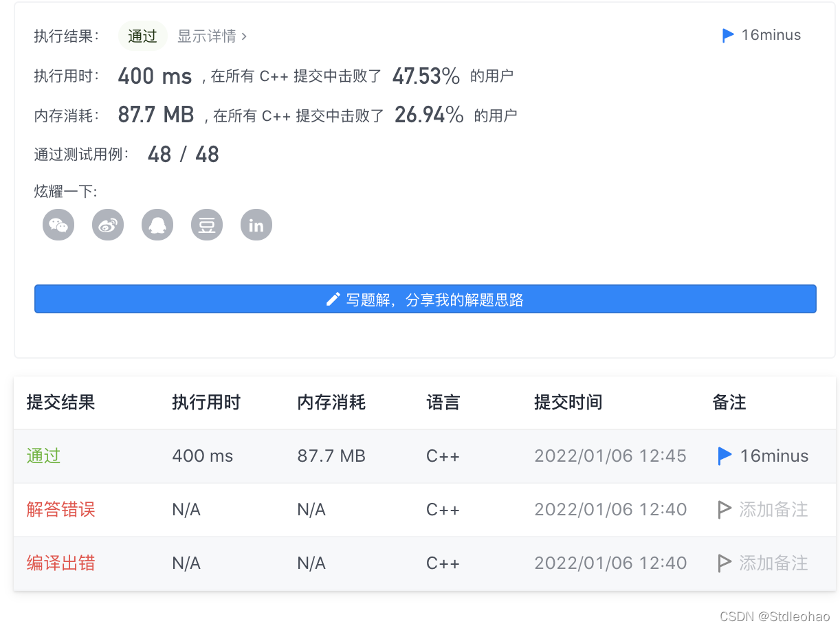Click the 47.53% runtime percentage
The image size is (840, 628).
point(426,76)
